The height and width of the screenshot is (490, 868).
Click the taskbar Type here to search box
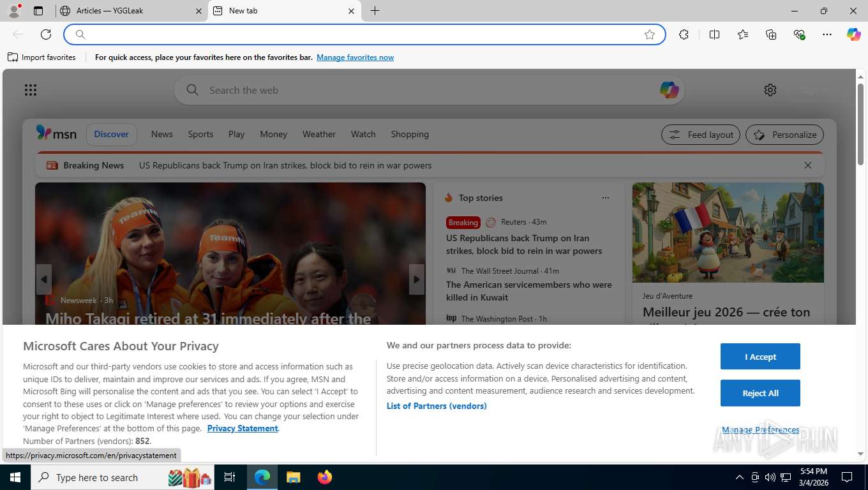(x=123, y=477)
